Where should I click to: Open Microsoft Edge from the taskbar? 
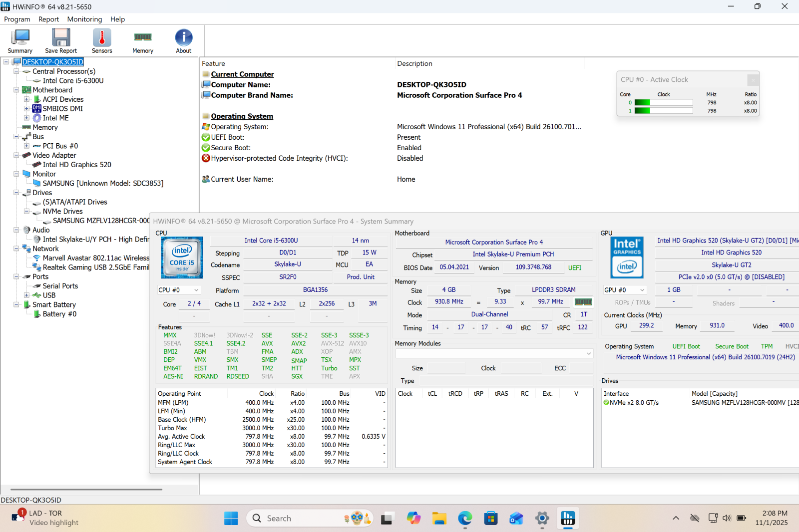tap(465, 519)
